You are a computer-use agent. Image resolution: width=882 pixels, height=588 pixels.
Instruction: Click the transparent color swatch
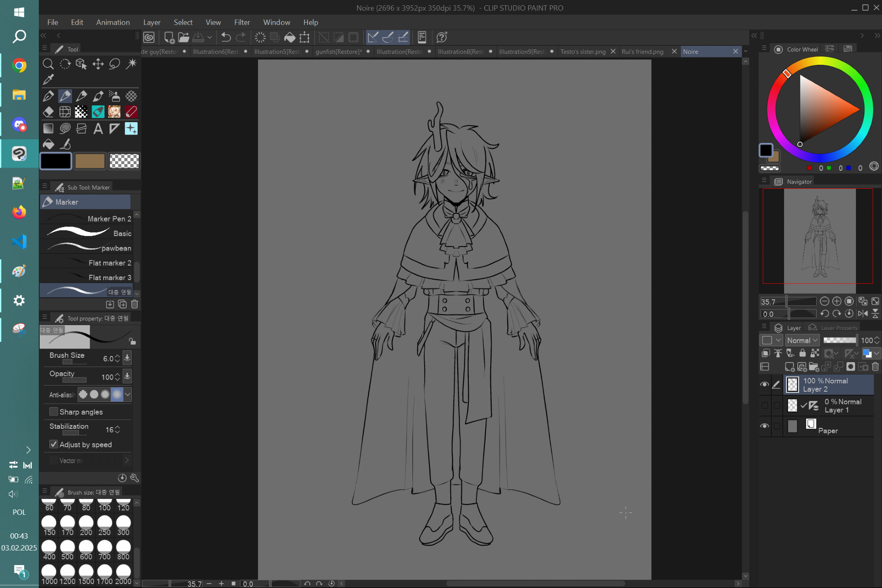pyautogui.click(x=124, y=161)
